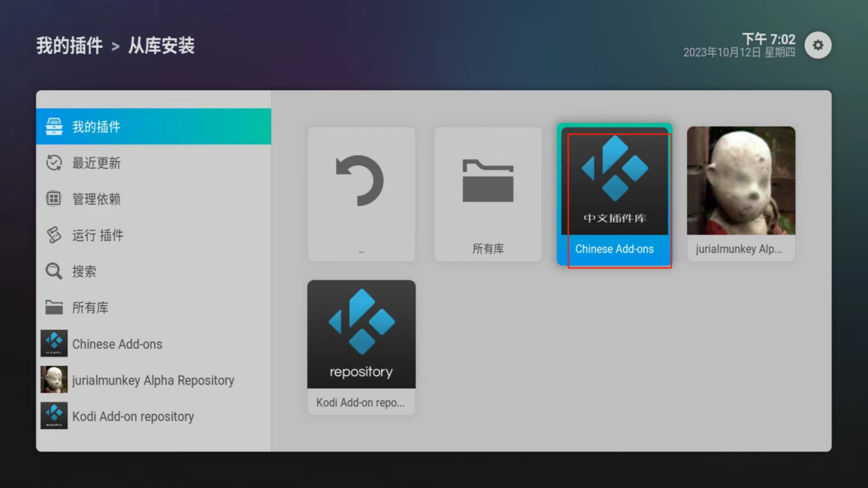This screenshot has height=488, width=868.
Task: Go back using the ".." arrow tile
Action: point(361,194)
